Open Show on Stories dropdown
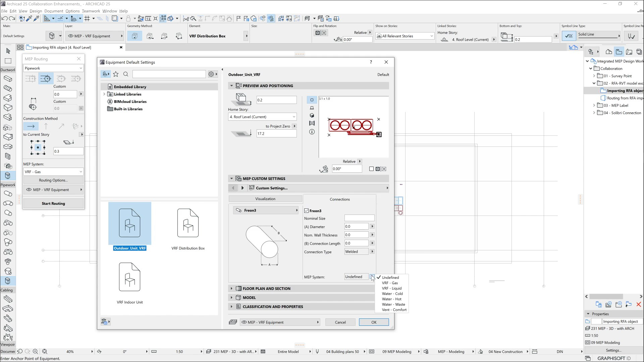Viewport: 644px width, 362px height. coord(405,36)
